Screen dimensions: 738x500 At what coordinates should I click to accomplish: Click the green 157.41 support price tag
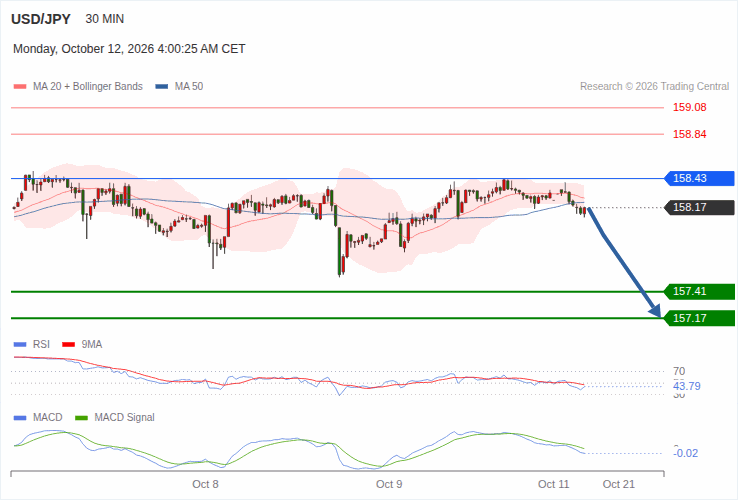[699, 291]
